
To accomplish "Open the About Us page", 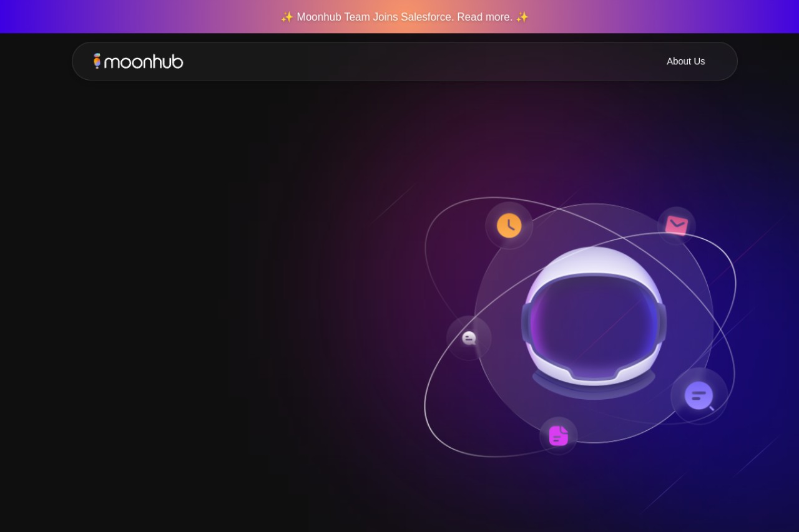I will coord(685,61).
